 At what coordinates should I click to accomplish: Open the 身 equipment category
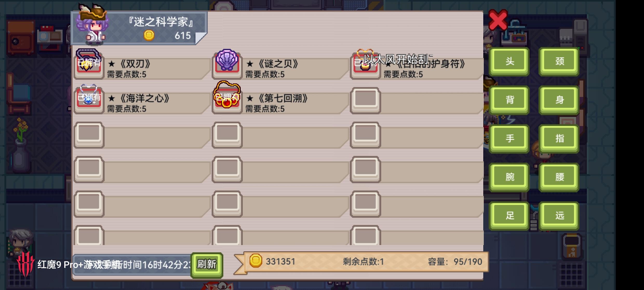(559, 100)
